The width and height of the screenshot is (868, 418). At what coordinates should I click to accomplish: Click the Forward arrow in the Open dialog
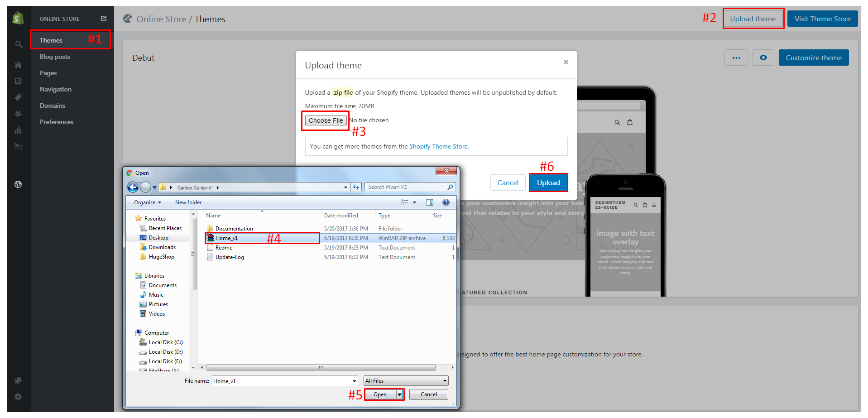coord(145,187)
